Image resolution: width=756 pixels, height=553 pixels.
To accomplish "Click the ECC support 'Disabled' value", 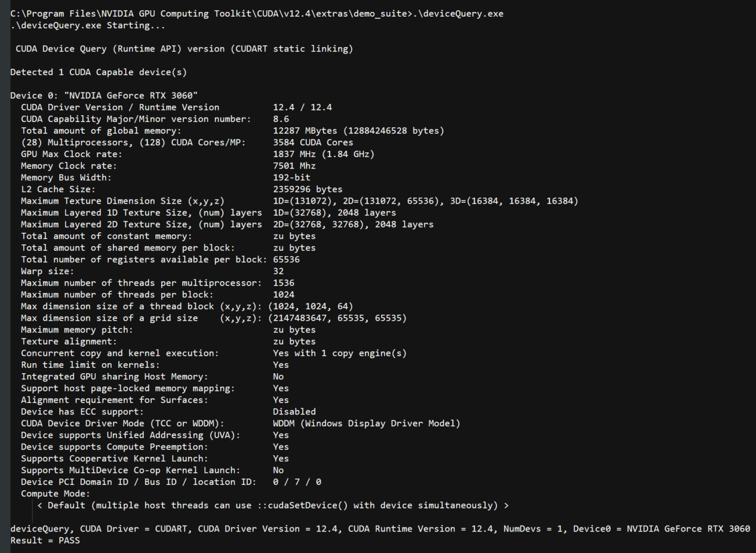I will coord(294,411).
